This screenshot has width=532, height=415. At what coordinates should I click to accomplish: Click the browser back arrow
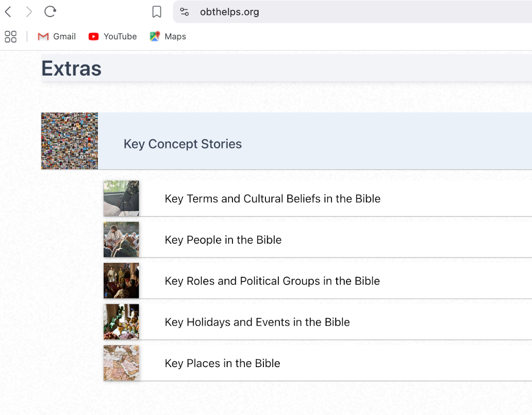(x=8, y=12)
